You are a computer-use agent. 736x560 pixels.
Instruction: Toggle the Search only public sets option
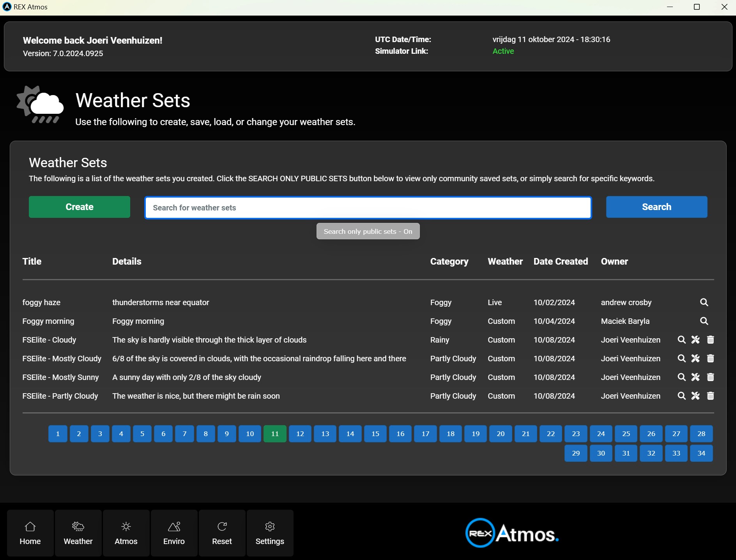pyautogui.click(x=368, y=231)
